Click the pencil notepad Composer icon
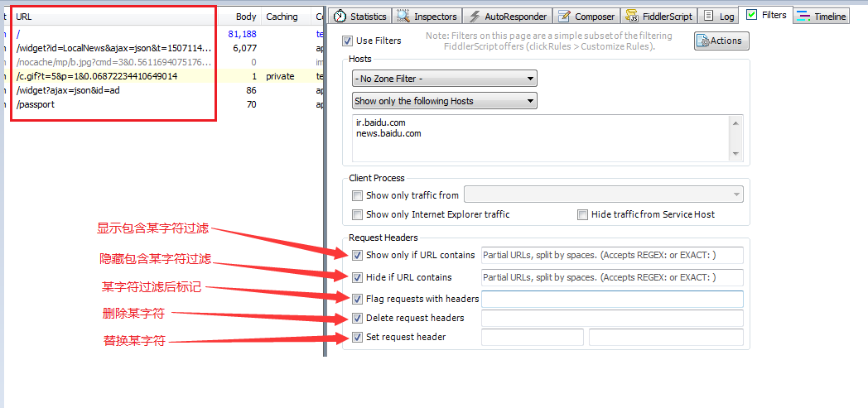The image size is (868, 408). point(564,16)
